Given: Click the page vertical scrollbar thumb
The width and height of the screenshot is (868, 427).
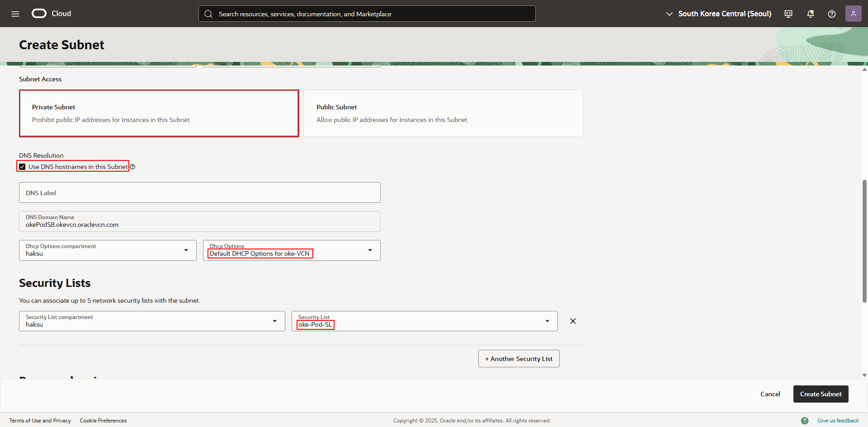Looking at the screenshot, I should click(864, 242).
